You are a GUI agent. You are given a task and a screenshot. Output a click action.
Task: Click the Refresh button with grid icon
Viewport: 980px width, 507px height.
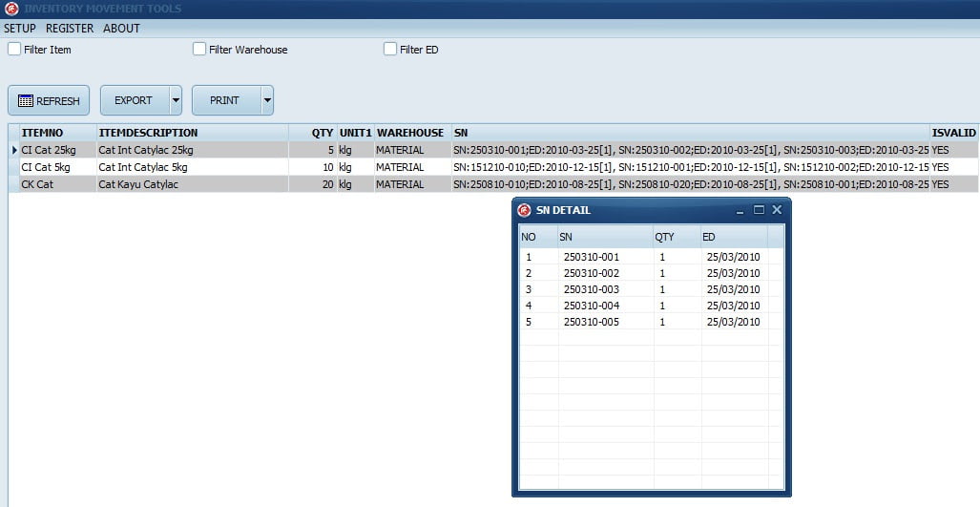coord(49,100)
